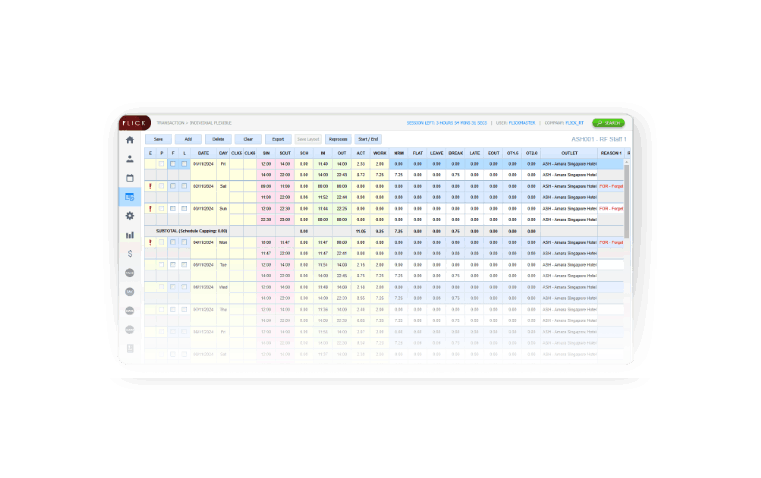Click the DAY column header
This screenshot has height=478, width=761.
pyautogui.click(x=223, y=153)
